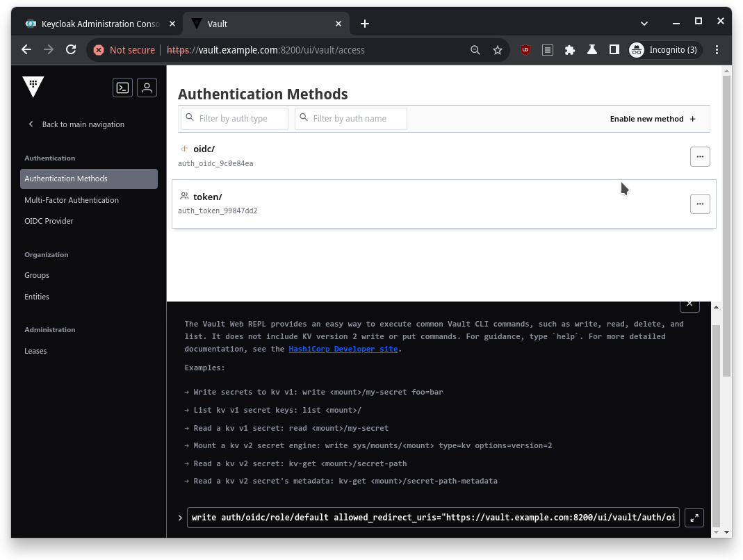This screenshot has width=743, height=560.
Task: Open Groups under Organization
Action: (x=37, y=275)
